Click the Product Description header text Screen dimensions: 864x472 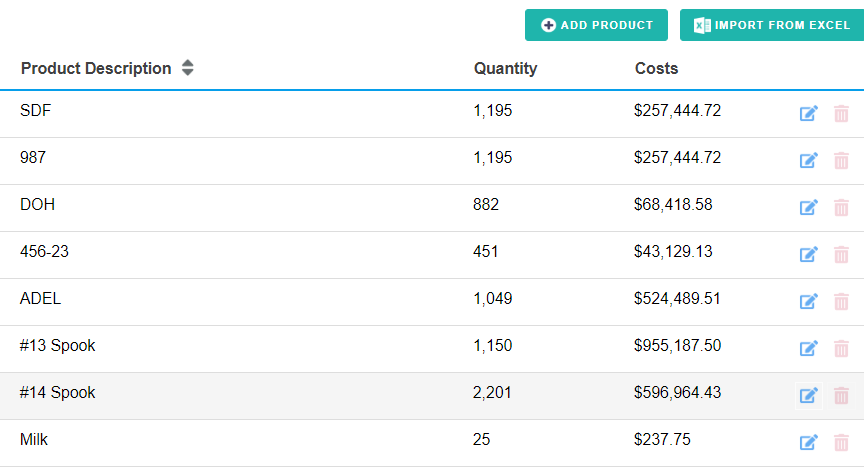tap(96, 68)
